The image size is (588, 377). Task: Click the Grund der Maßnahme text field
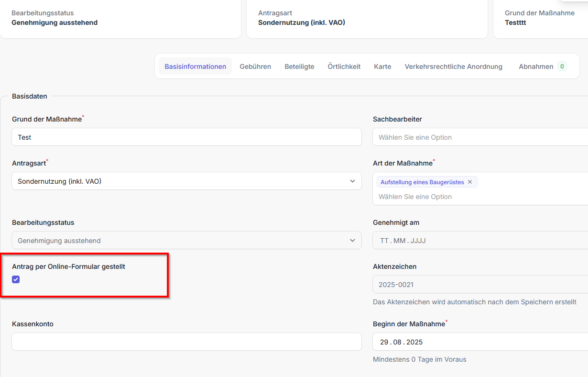click(186, 137)
